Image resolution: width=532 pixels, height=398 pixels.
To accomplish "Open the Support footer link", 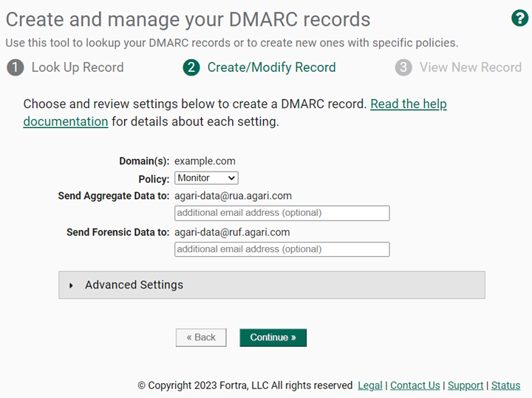I will 465,385.
